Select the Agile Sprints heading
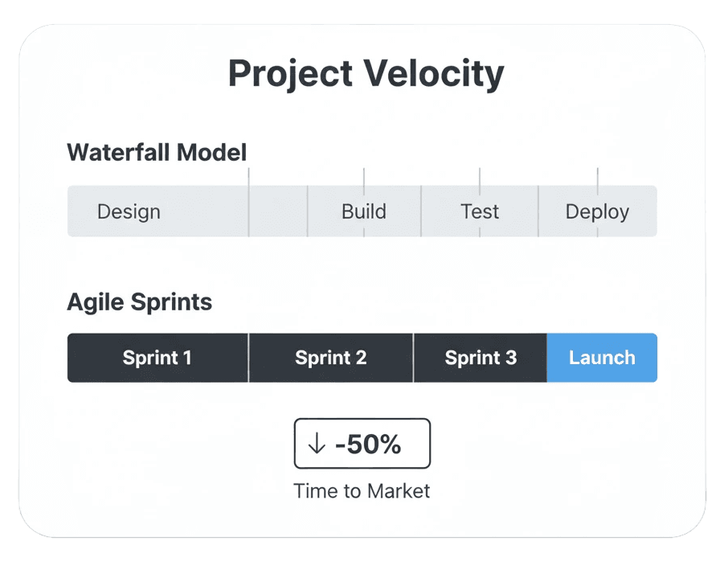 pyautogui.click(x=140, y=302)
